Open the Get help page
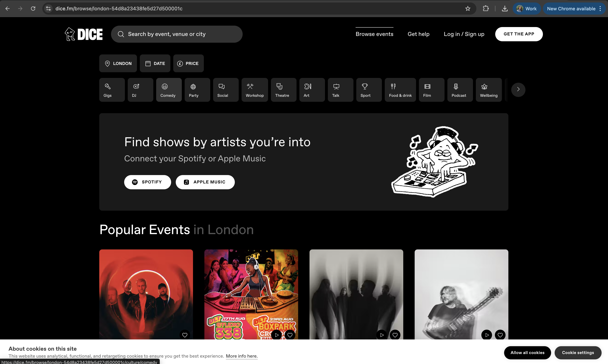This screenshot has height=364, width=608. [x=418, y=34]
